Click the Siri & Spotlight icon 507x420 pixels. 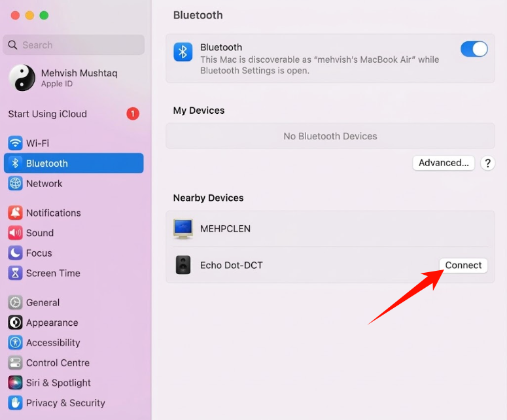[x=15, y=383]
